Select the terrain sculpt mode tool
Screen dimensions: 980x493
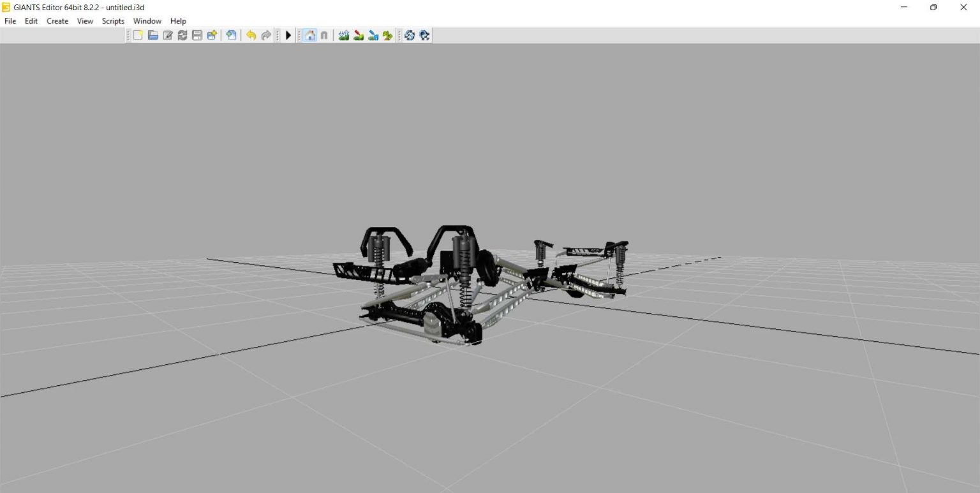pyautogui.click(x=343, y=35)
